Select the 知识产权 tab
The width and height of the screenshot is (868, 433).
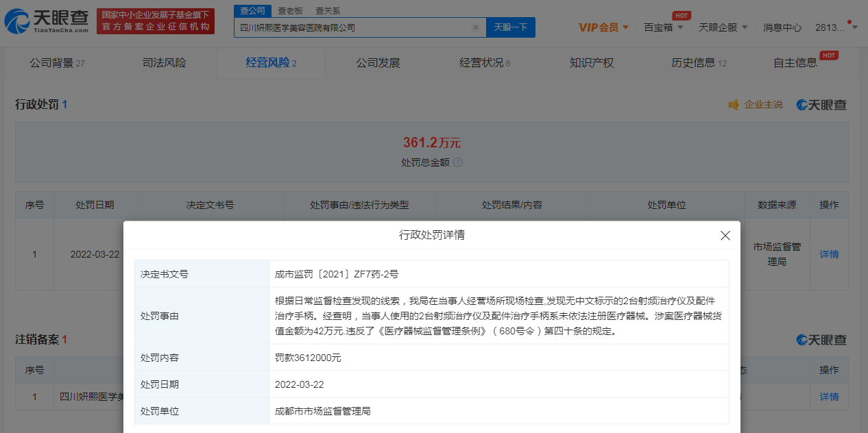coord(590,62)
